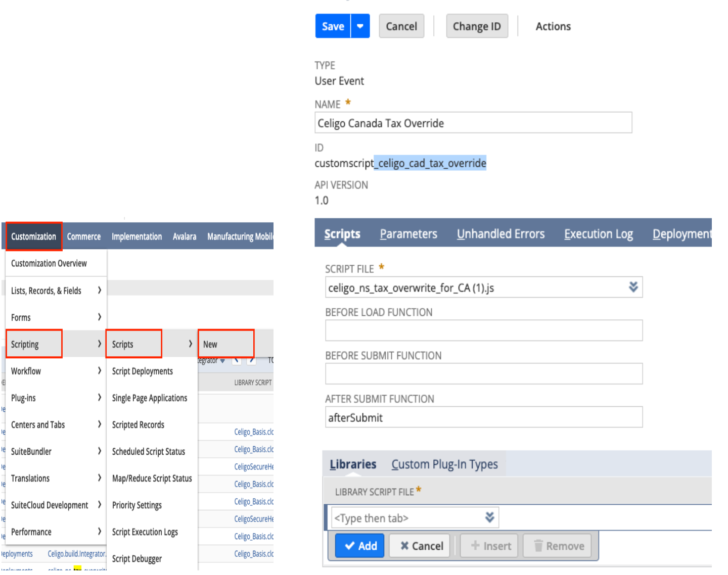Viewport: 728px width, 575px height.
Task: Expand the SuiteCloud Development submenu
Action: pos(56,505)
